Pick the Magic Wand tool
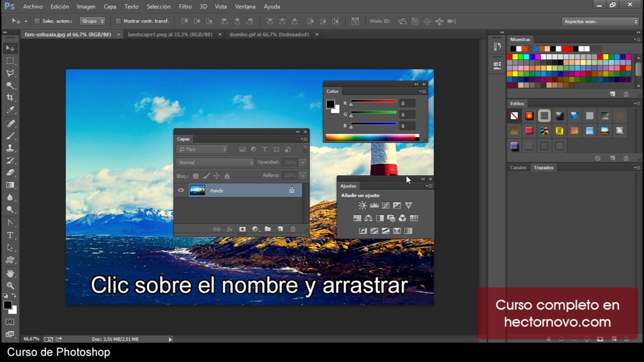 tap(10, 85)
